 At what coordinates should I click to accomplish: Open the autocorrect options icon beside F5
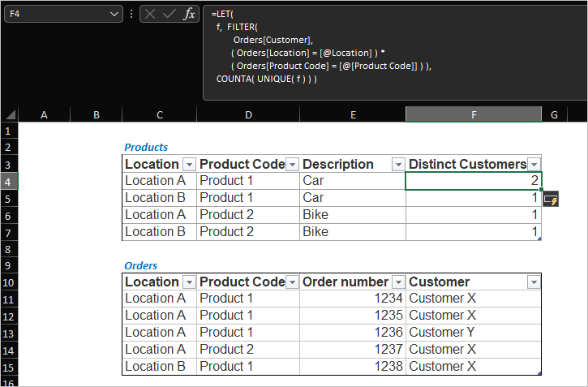550,200
